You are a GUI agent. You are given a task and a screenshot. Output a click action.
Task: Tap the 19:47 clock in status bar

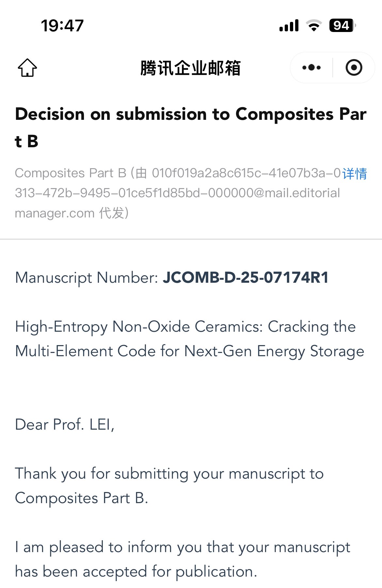[x=62, y=25]
